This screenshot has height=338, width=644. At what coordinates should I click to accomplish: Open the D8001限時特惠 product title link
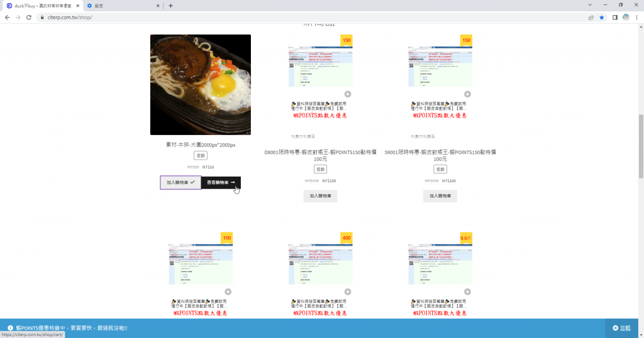[x=320, y=155]
